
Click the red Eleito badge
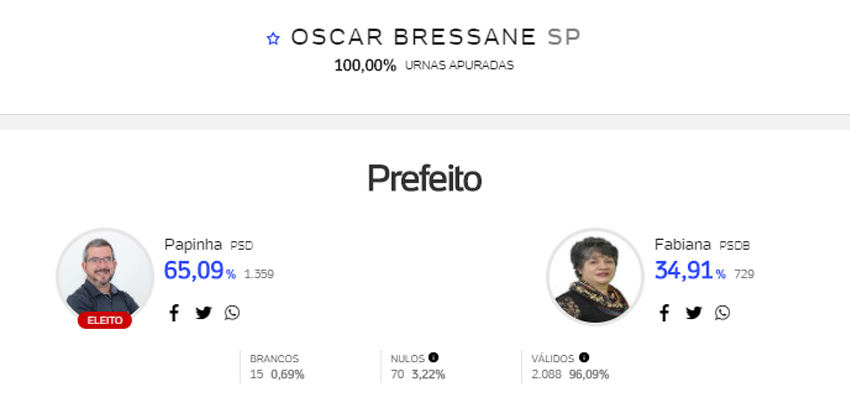(105, 321)
